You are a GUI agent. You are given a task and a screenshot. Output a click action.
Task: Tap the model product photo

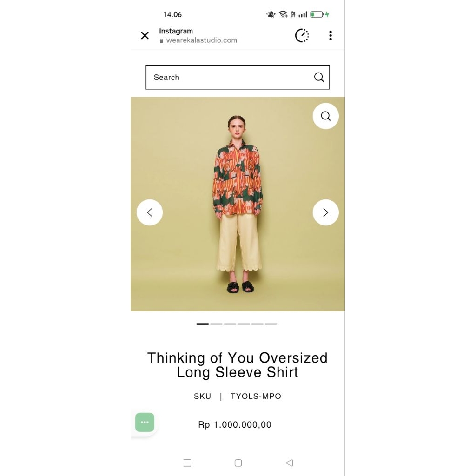click(x=238, y=204)
